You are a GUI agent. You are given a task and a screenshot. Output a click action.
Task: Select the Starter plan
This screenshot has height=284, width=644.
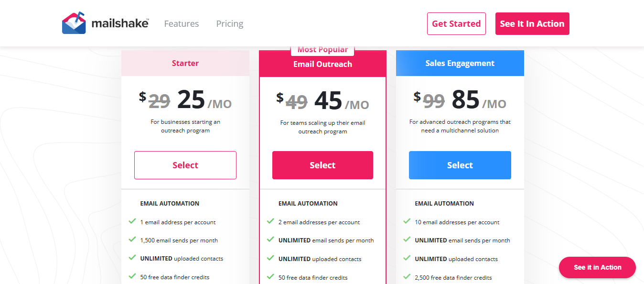185,165
